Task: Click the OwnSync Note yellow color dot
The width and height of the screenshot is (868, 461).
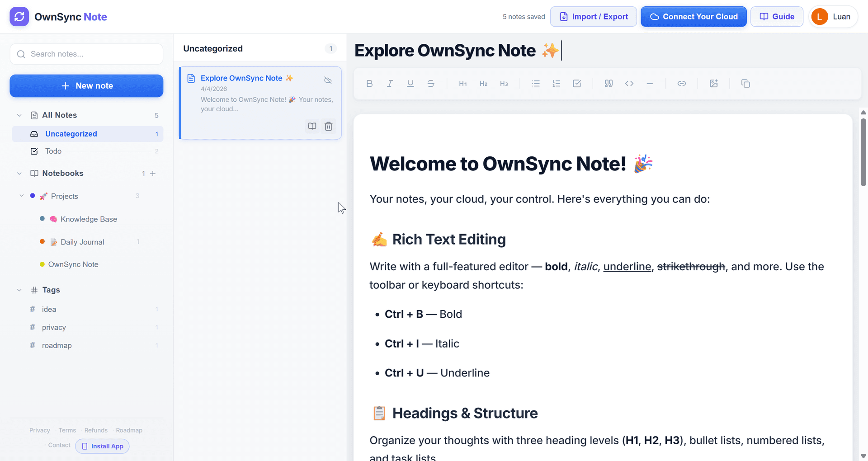Action: [x=42, y=264]
